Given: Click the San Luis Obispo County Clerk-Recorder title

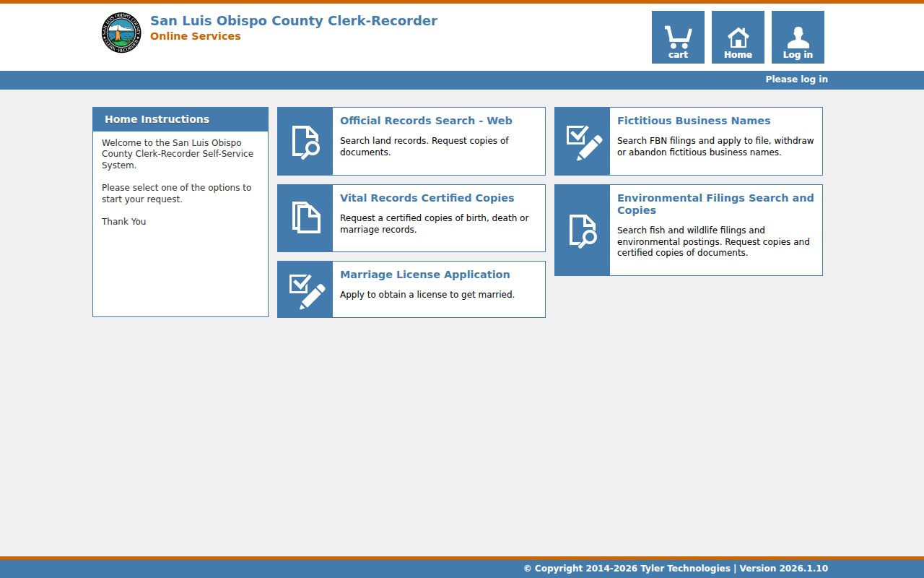Looking at the screenshot, I should pos(294,21).
